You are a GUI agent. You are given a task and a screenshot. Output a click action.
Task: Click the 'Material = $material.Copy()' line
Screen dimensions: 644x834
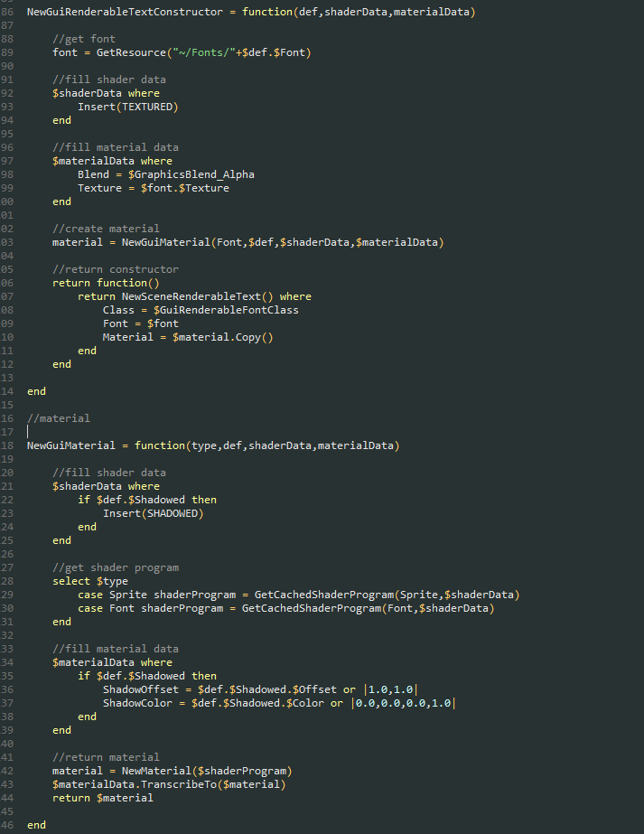point(188,337)
